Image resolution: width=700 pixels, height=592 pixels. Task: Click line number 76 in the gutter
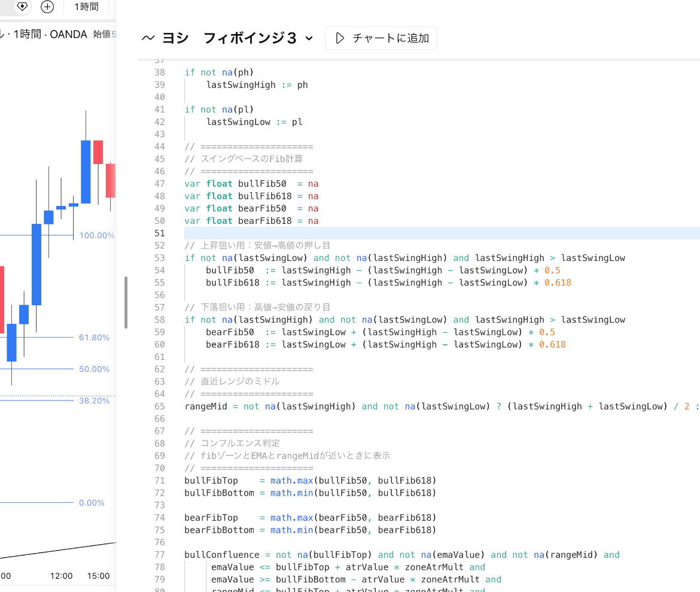pyautogui.click(x=160, y=542)
